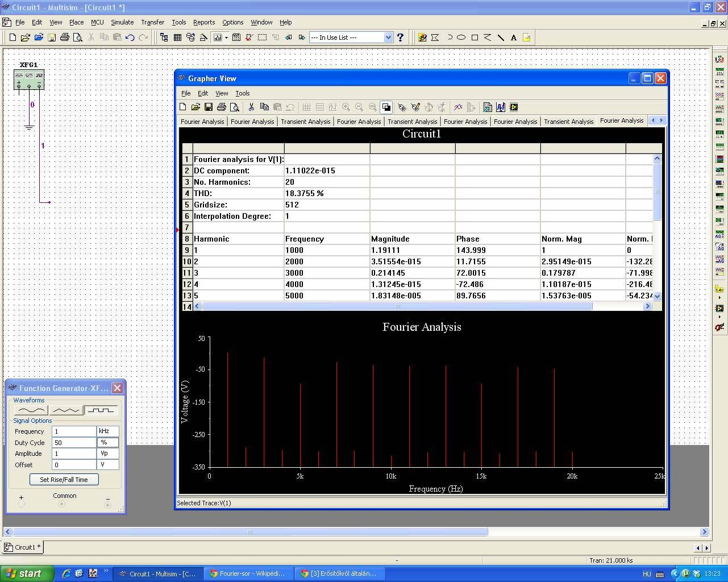Open the In Use List dropdown
Screen dimensions: 728x582
pyautogui.click(x=388, y=38)
